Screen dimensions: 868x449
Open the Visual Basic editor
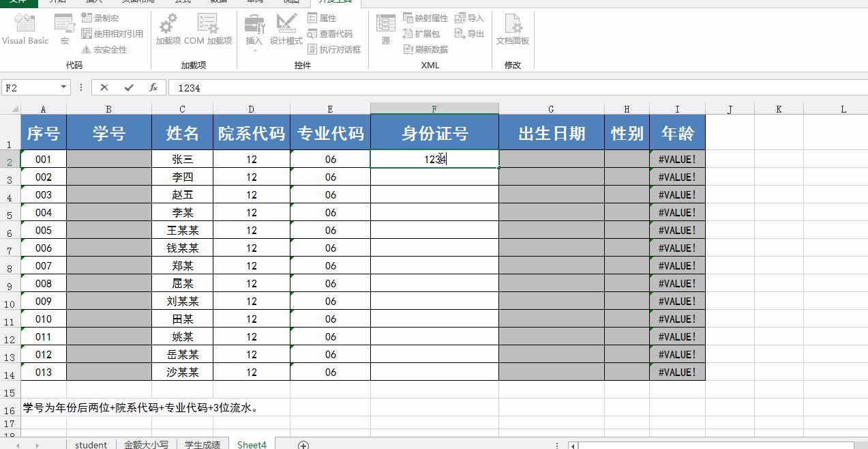(25, 31)
